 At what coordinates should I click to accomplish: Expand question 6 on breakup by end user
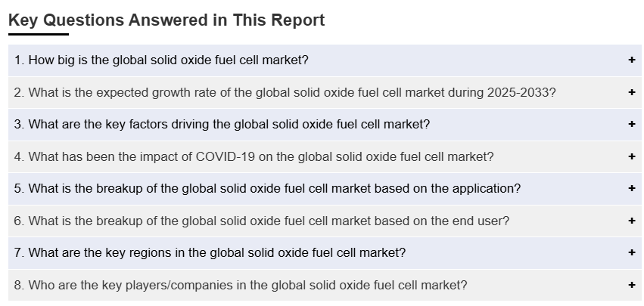click(x=262, y=221)
